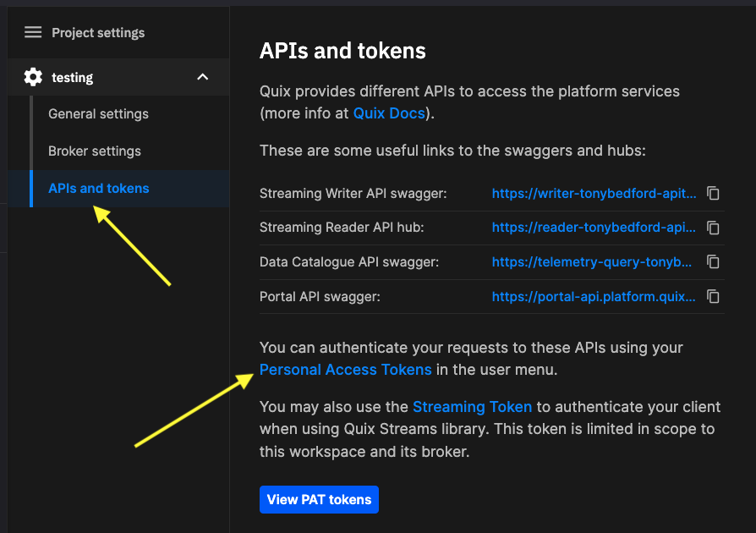This screenshot has width=756, height=533.
Task: Collapse the testing project section
Action: coord(203,77)
